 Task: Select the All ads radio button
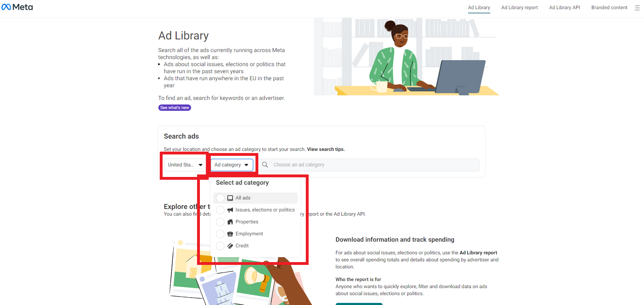pos(220,198)
